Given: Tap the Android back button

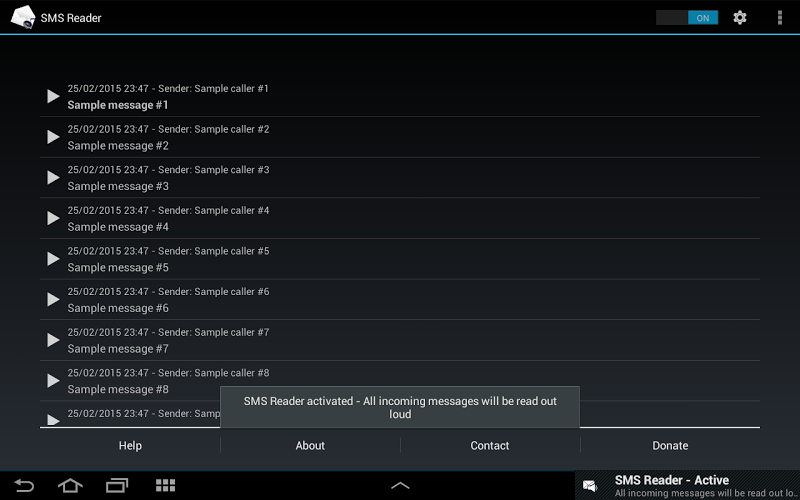Looking at the screenshot, I should pyautogui.click(x=24, y=485).
